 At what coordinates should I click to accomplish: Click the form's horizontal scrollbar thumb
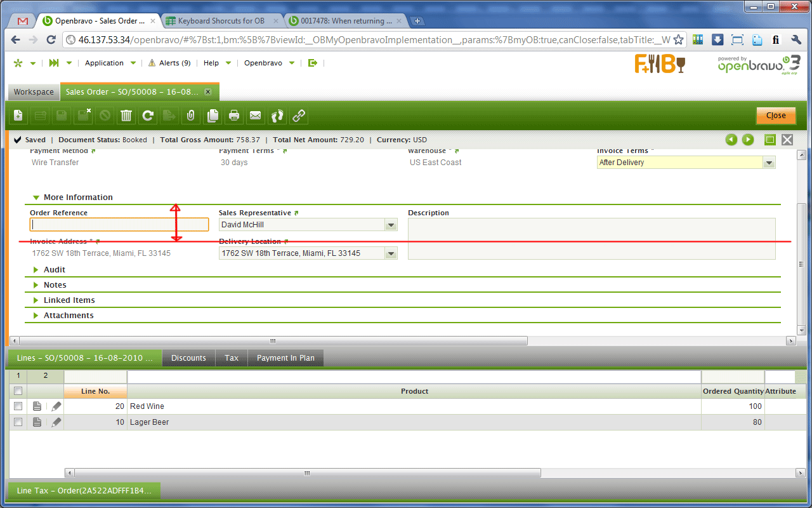pyautogui.click(x=273, y=341)
